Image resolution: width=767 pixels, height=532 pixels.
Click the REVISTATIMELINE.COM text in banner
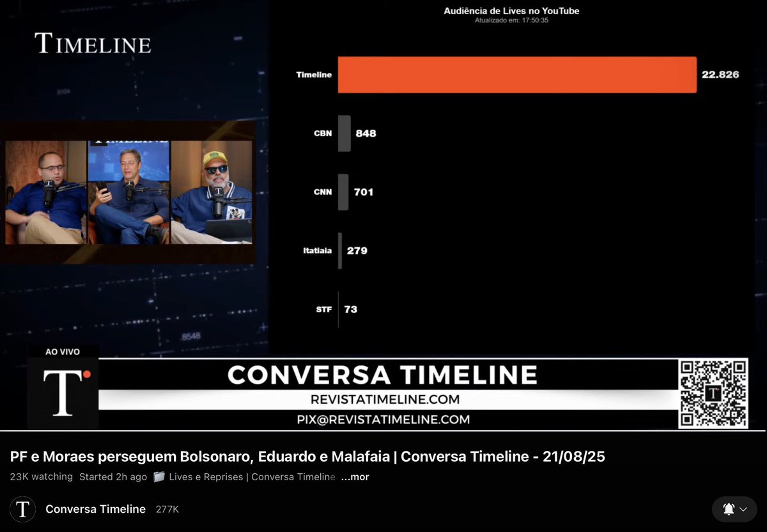coord(385,400)
